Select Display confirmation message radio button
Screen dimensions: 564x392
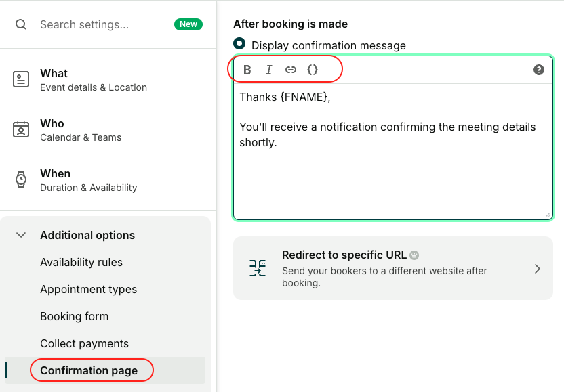239,43
